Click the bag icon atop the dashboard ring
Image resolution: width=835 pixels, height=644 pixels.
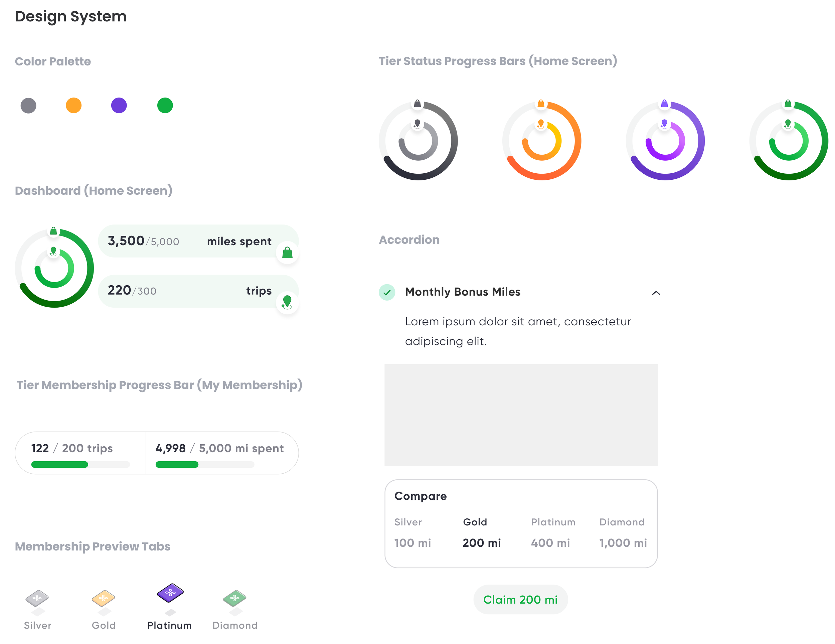pos(53,231)
